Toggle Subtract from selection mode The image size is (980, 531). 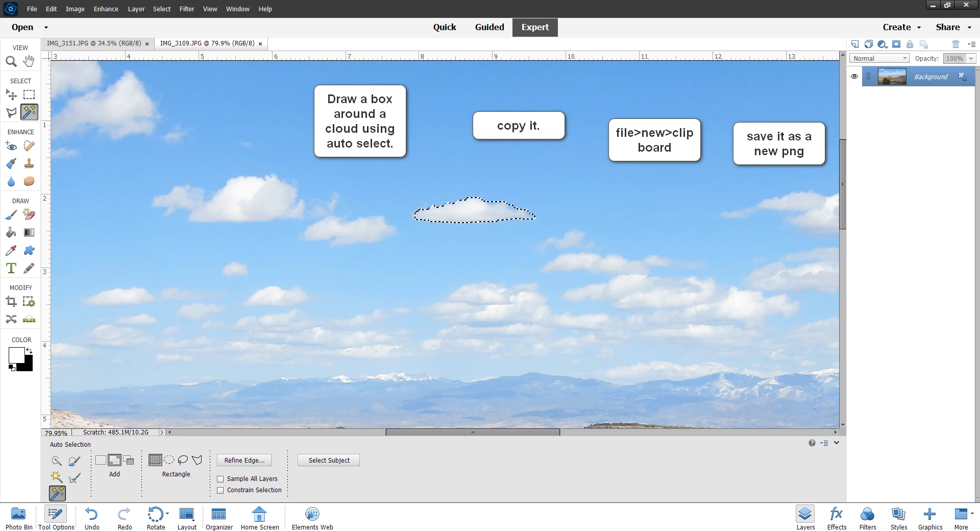(x=129, y=460)
